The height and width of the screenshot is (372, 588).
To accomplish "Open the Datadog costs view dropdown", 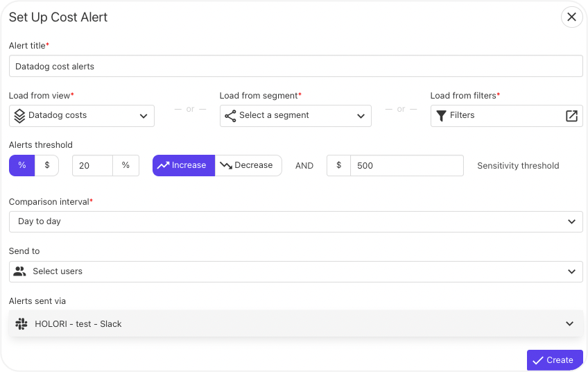I will pos(82,116).
